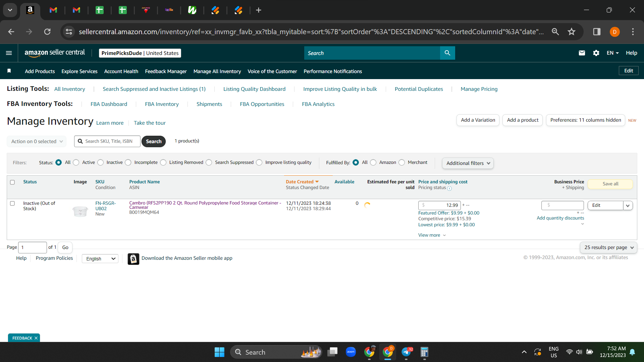Select Fulfilled By Amazon radio button
The height and width of the screenshot is (362, 644).
coord(373,163)
